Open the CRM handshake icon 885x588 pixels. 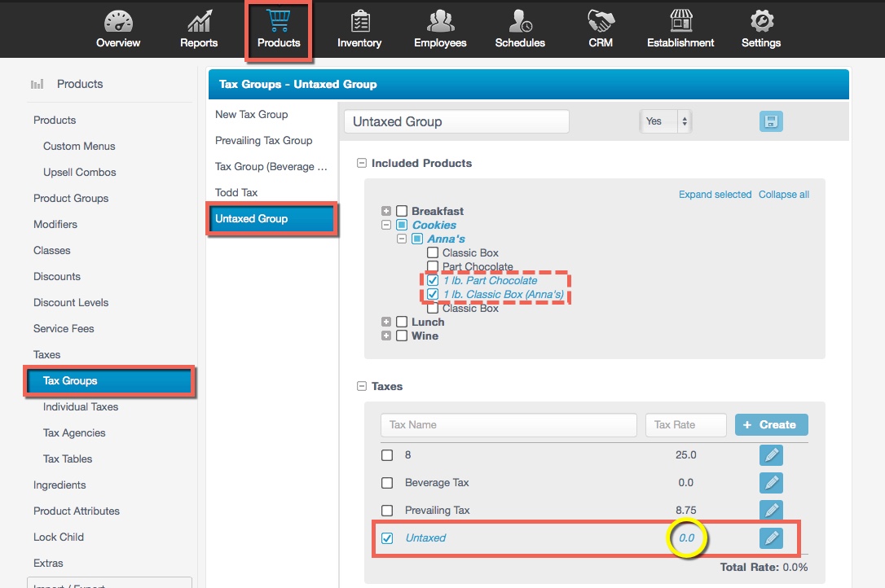[601, 22]
